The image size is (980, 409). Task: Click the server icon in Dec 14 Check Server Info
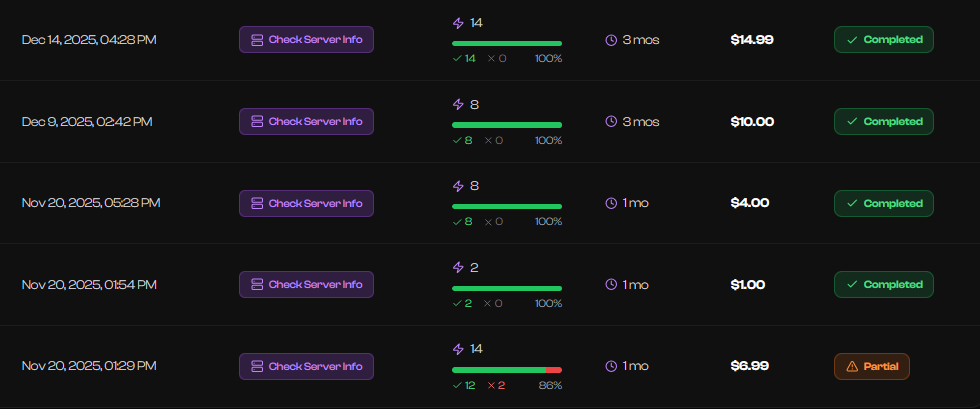coord(257,40)
